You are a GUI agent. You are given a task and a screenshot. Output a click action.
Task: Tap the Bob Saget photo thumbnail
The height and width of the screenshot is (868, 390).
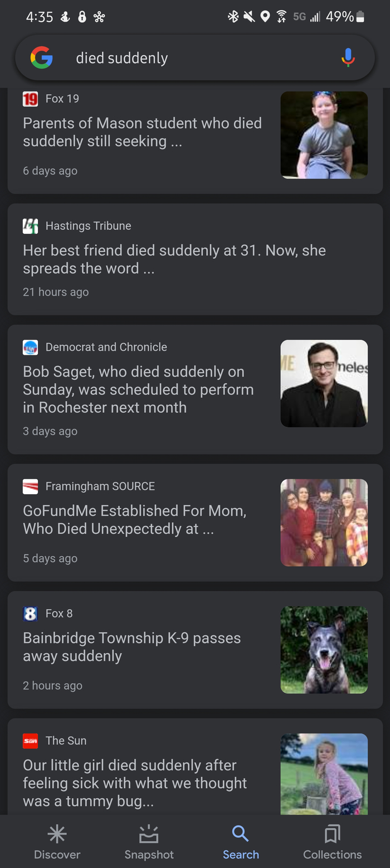pyautogui.click(x=324, y=383)
